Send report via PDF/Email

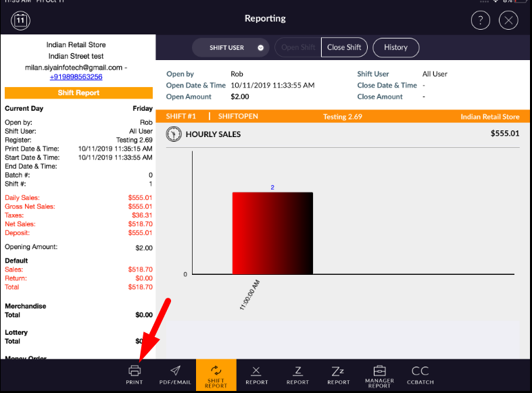pos(174,374)
